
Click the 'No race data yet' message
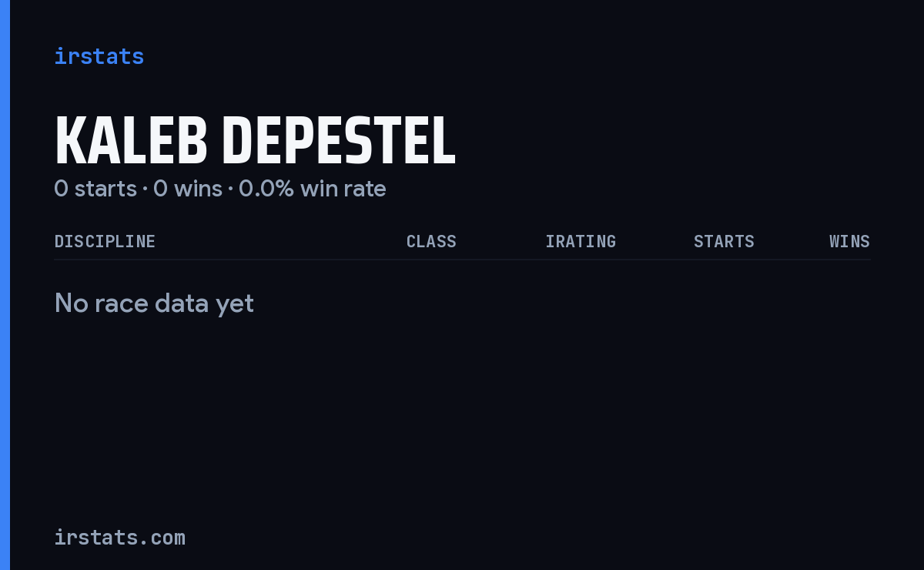point(154,303)
